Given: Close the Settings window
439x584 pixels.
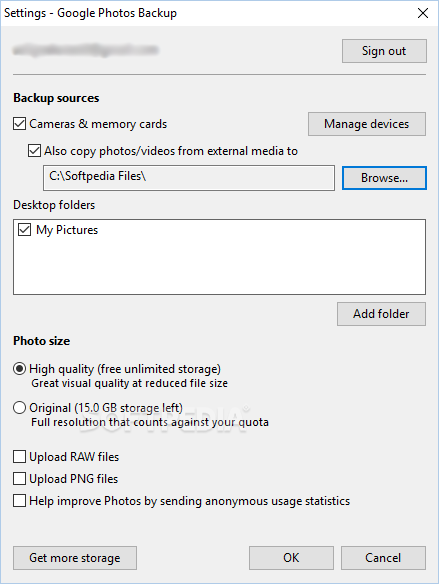Looking at the screenshot, I should [x=423, y=13].
